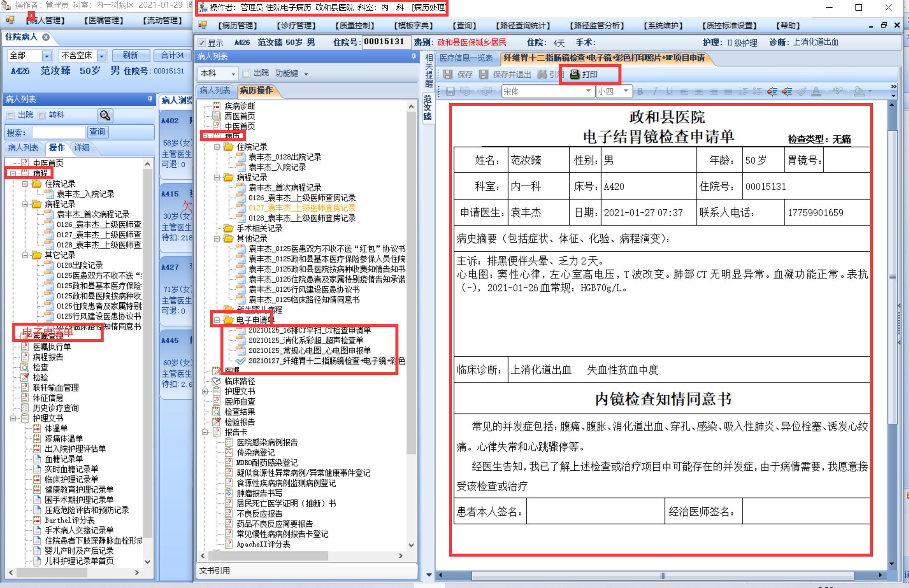Click the 刷新 button
This screenshot has height=588, width=909.
click(x=130, y=55)
